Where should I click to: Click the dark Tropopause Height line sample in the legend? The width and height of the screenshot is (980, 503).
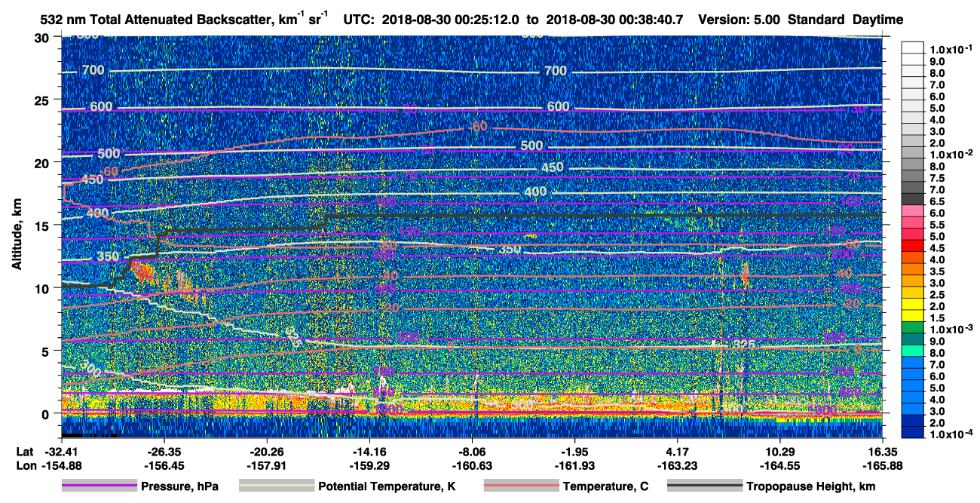[x=706, y=486]
